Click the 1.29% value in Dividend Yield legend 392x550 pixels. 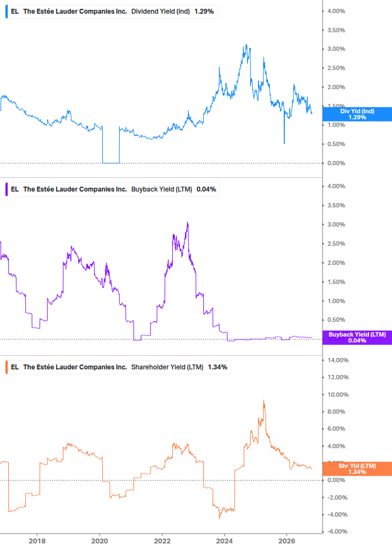204,11
